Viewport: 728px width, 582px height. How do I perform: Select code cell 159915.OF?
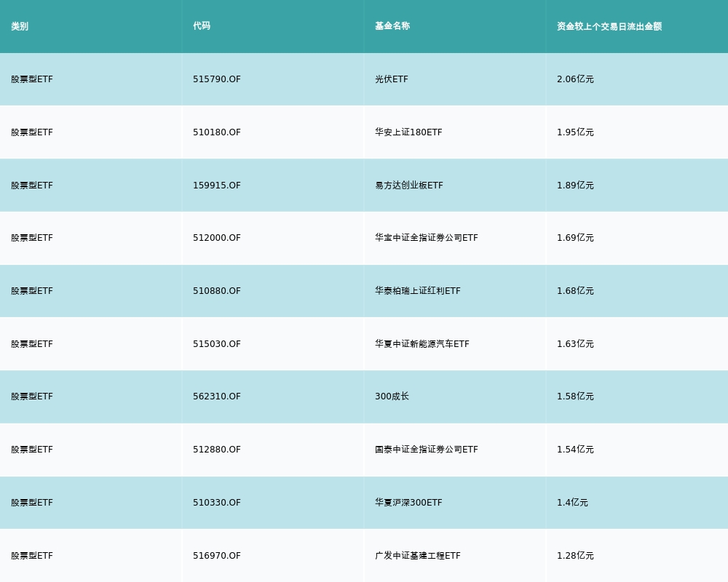(x=217, y=186)
